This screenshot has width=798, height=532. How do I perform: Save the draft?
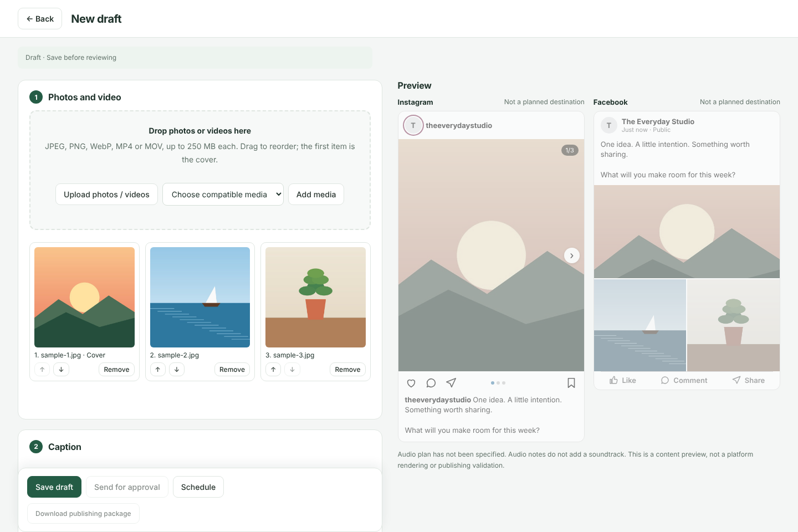click(x=54, y=487)
